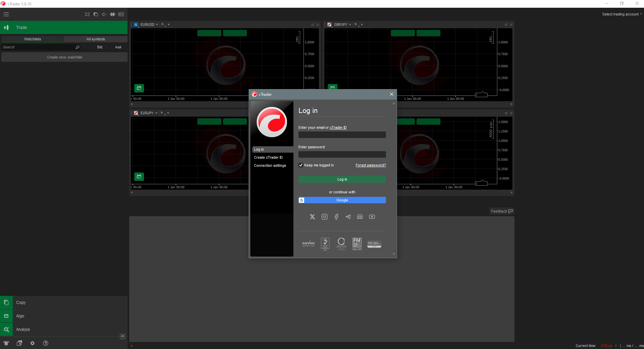Click the Feedback button

pyautogui.click(x=502, y=211)
